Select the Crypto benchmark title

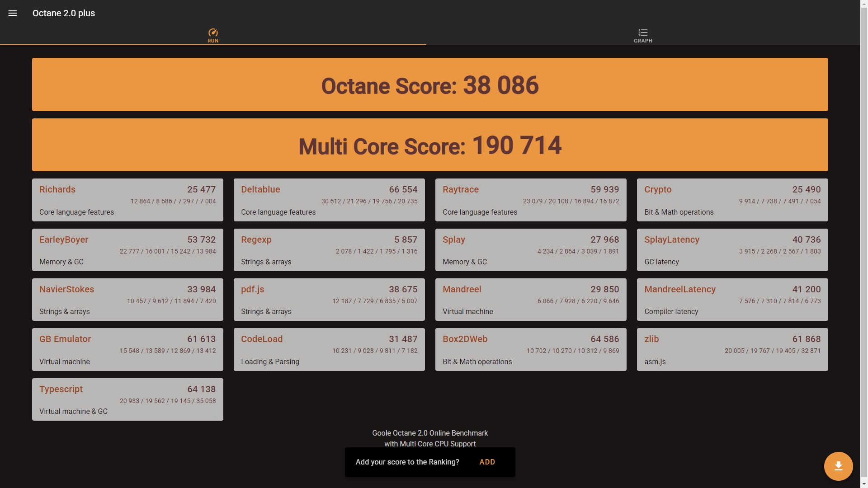tap(658, 189)
